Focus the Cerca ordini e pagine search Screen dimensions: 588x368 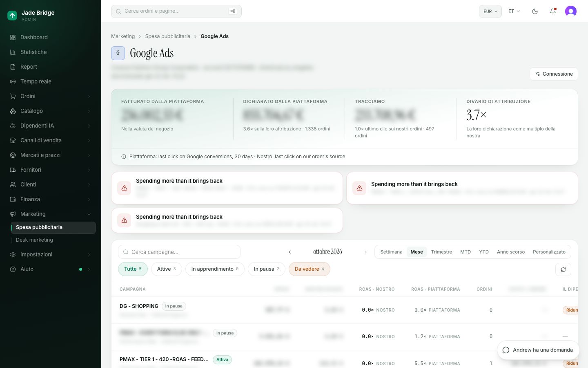tap(176, 11)
